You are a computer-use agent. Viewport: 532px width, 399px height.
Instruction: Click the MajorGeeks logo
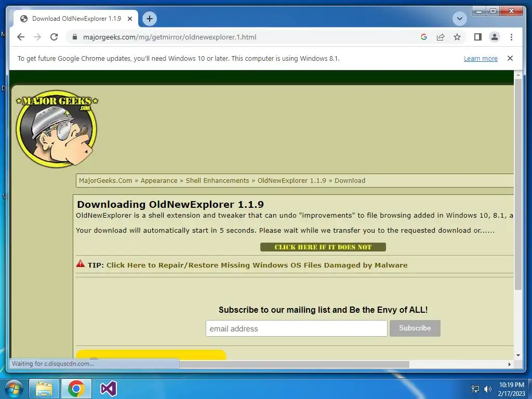click(x=57, y=129)
